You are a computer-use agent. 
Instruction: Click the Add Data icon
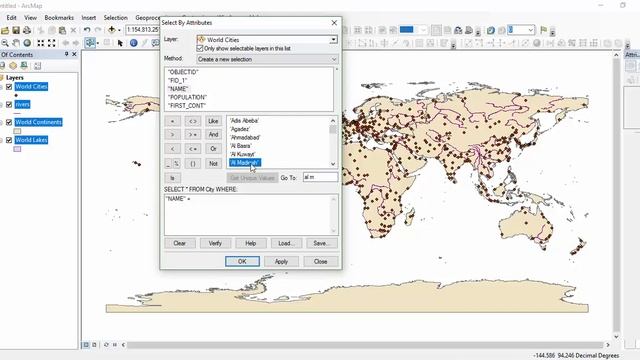coord(111,30)
